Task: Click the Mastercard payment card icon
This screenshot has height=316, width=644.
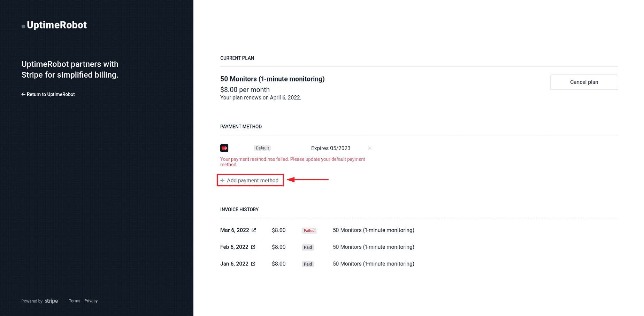Action: pyautogui.click(x=224, y=148)
